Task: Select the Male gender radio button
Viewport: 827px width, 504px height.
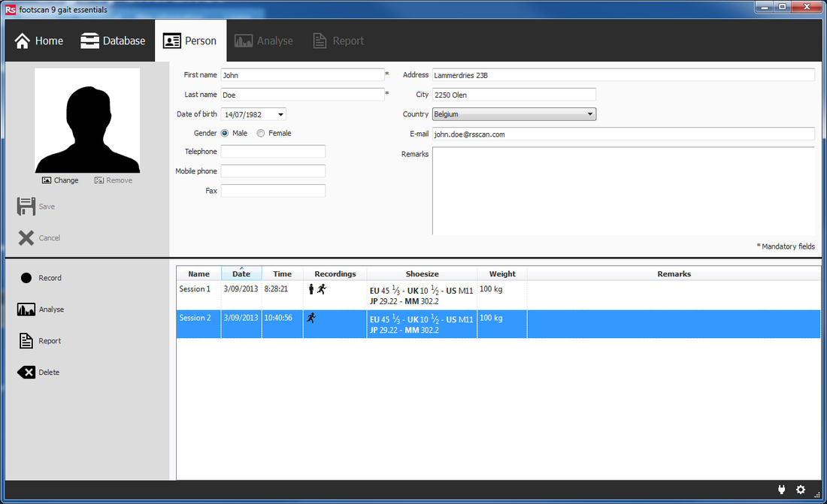Action: [x=225, y=134]
